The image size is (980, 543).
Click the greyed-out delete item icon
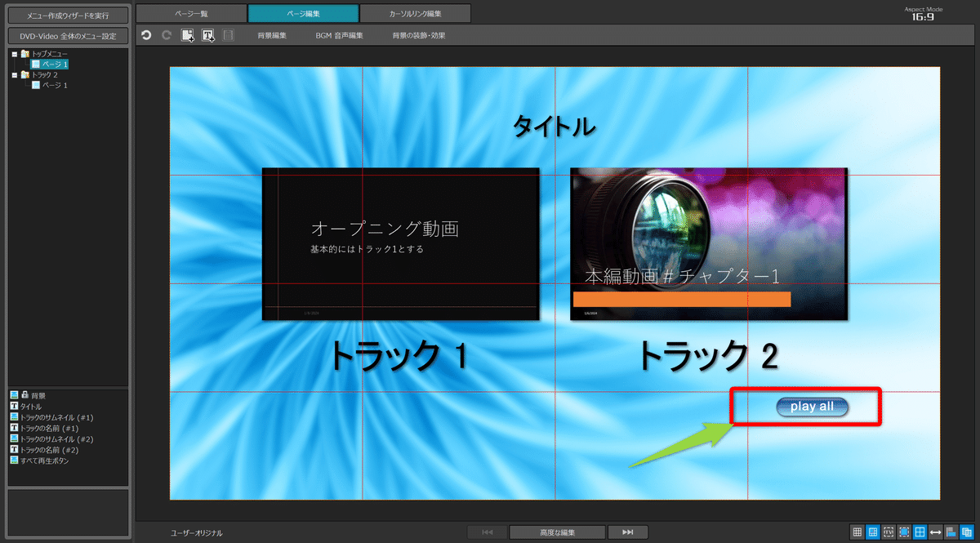[x=229, y=35]
